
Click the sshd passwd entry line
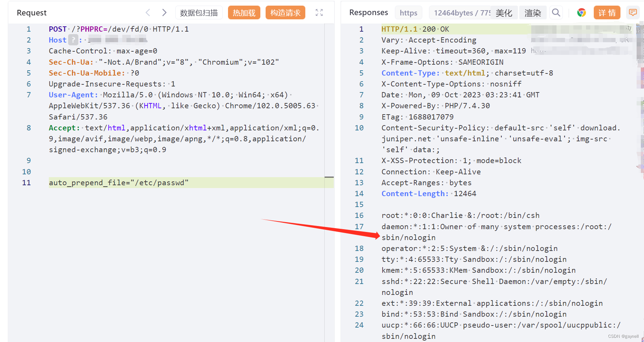(494, 287)
